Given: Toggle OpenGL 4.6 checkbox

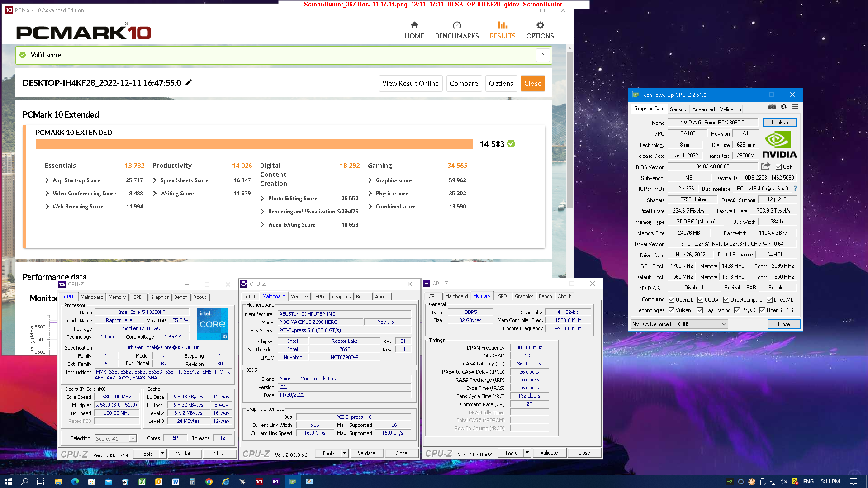Looking at the screenshot, I should [x=763, y=310].
